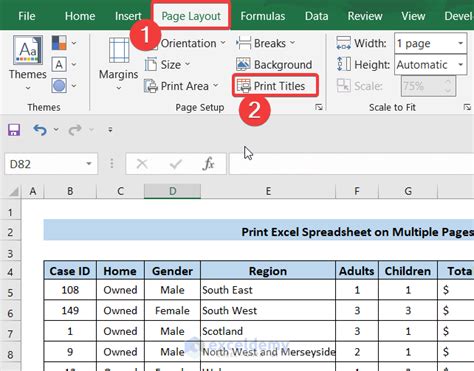Launch Page Setup dialog launcher
The height and width of the screenshot is (371, 474).
point(319,107)
